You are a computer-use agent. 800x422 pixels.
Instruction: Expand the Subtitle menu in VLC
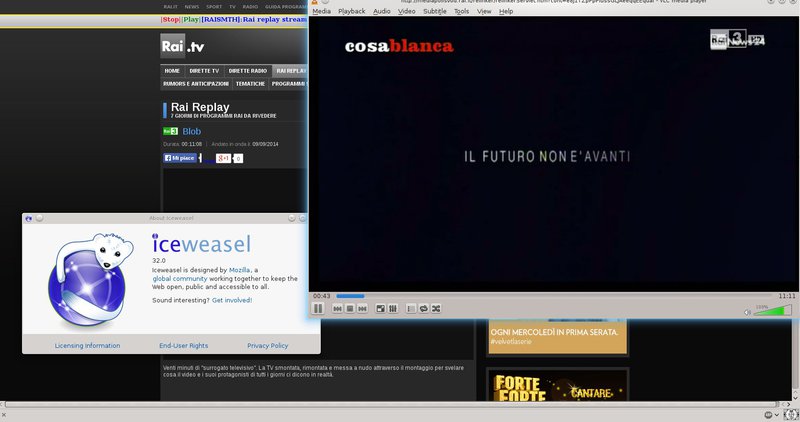pos(434,11)
